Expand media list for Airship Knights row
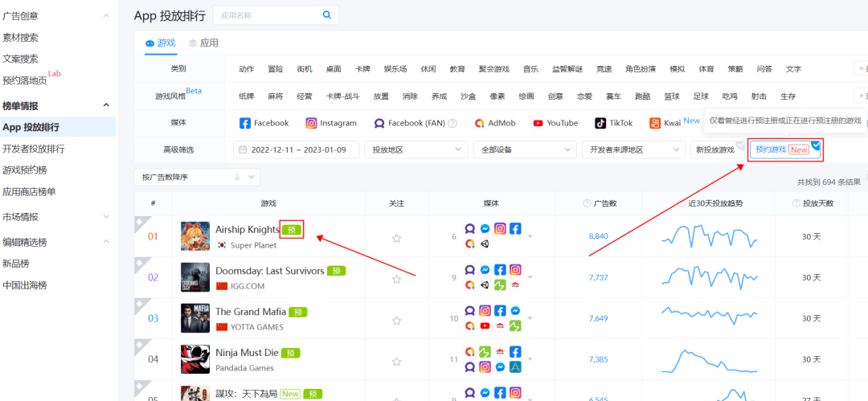This screenshot has height=401, width=868. click(x=530, y=237)
